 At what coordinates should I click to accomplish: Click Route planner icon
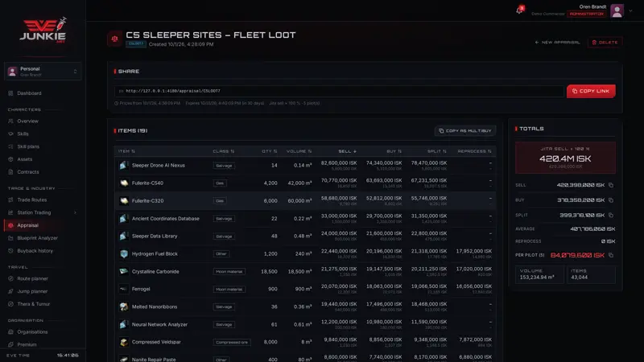(x=10, y=278)
